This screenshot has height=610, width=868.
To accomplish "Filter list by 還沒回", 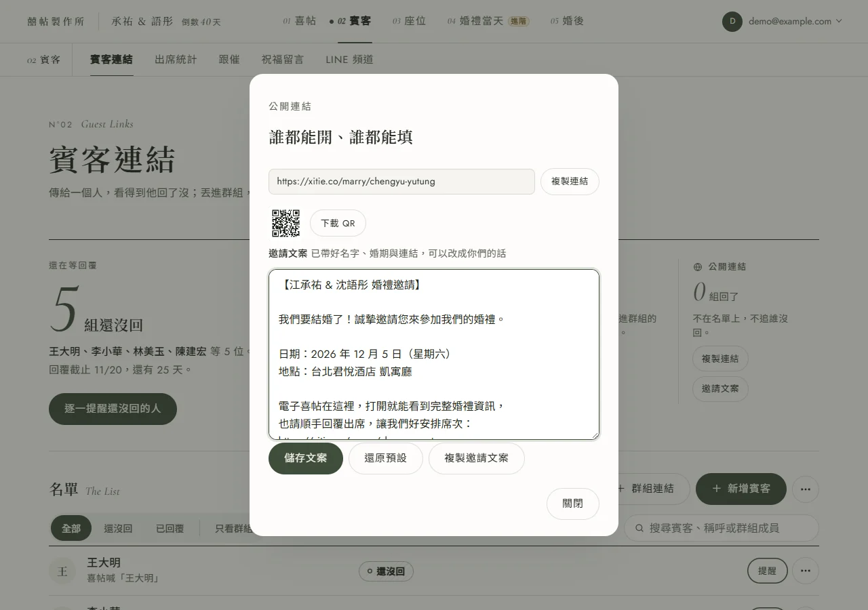I will [x=118, y=528].
